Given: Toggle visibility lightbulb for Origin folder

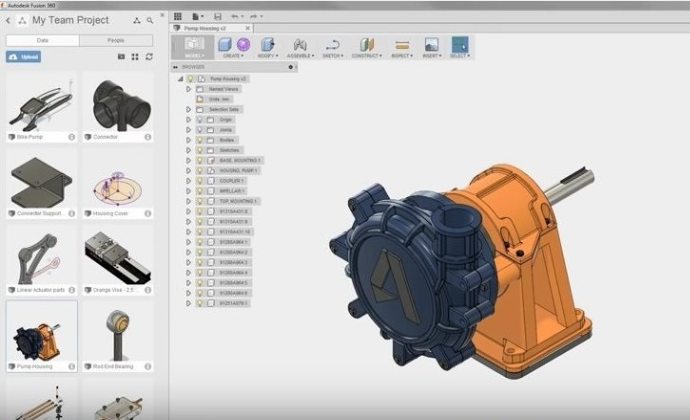Looking at the screenshot, I should (x=200, y=120).
